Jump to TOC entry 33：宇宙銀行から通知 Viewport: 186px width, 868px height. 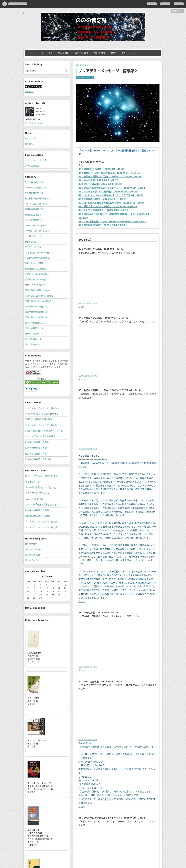[101, 169]
